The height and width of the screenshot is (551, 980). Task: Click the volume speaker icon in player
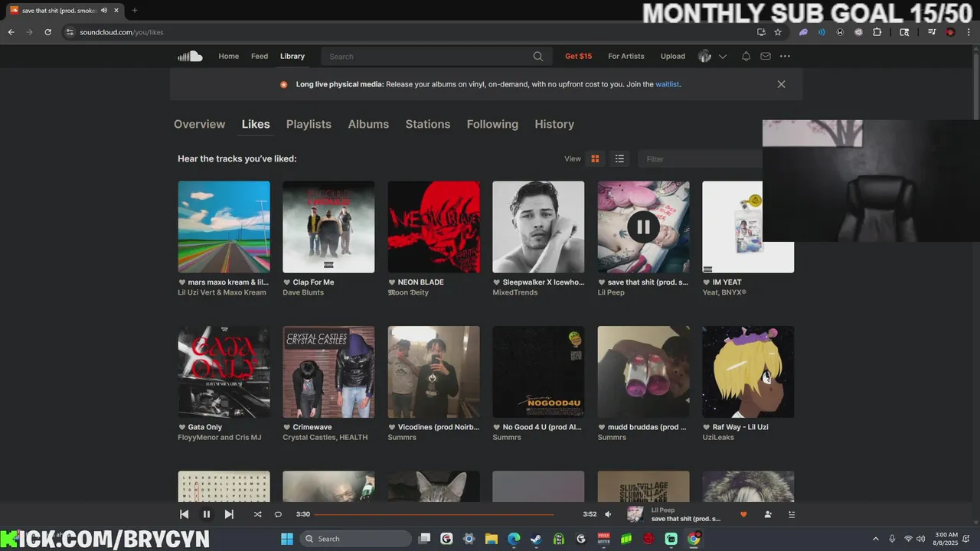click(608, 514)
